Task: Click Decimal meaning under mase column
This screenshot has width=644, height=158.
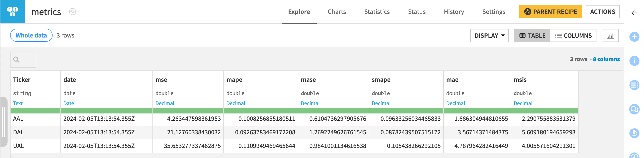Action: coord(310,103)
